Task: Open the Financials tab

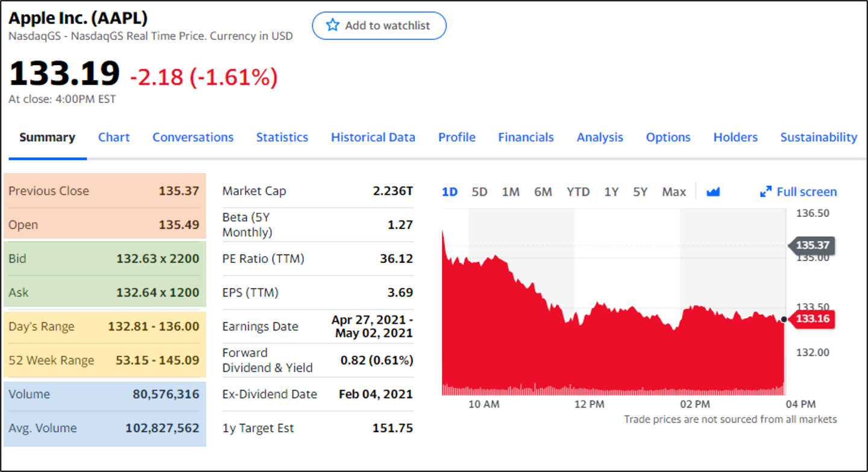Action: tap(526, 137)
